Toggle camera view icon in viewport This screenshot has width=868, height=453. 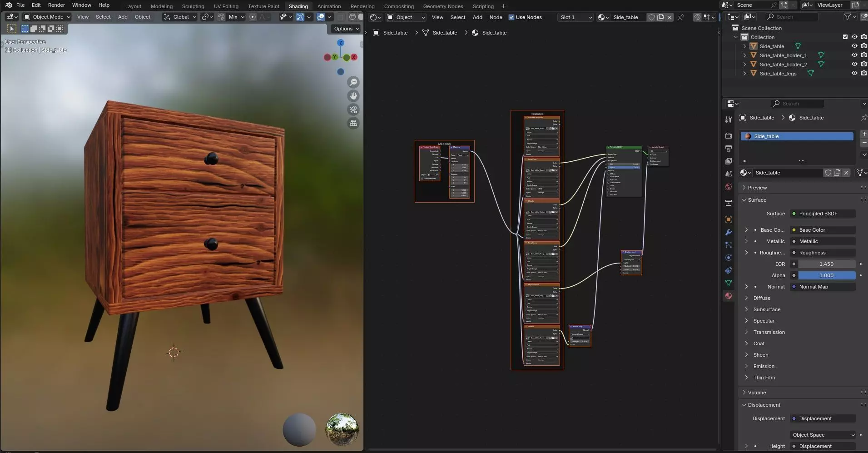pyautogui.click(x=353, y=110)
